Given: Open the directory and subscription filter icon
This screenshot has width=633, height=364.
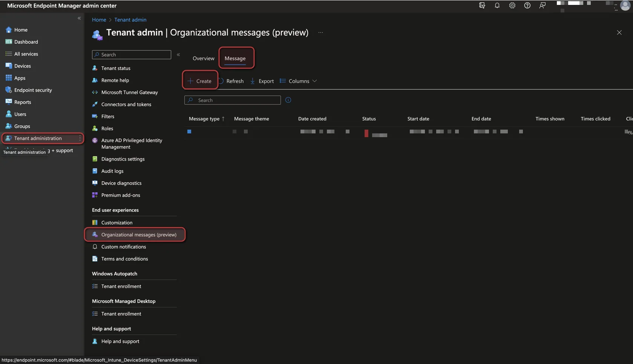Looking at the screenshot, I should [482, 5].
